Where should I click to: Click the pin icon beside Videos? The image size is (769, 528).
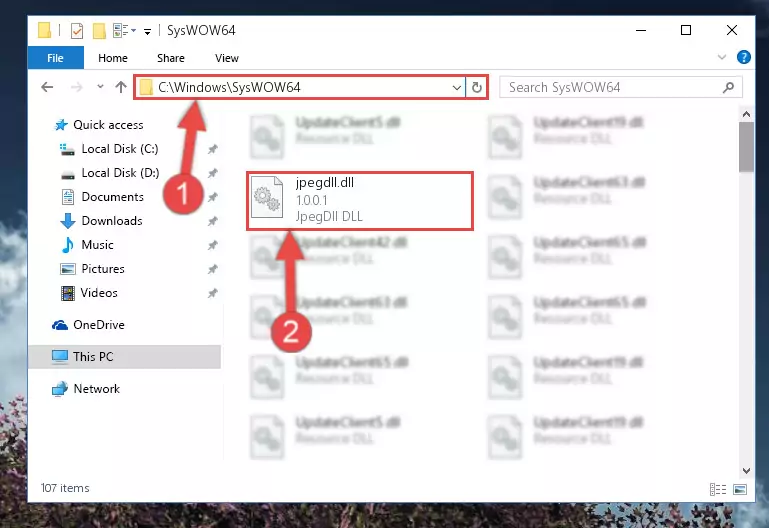pos(212,293)
